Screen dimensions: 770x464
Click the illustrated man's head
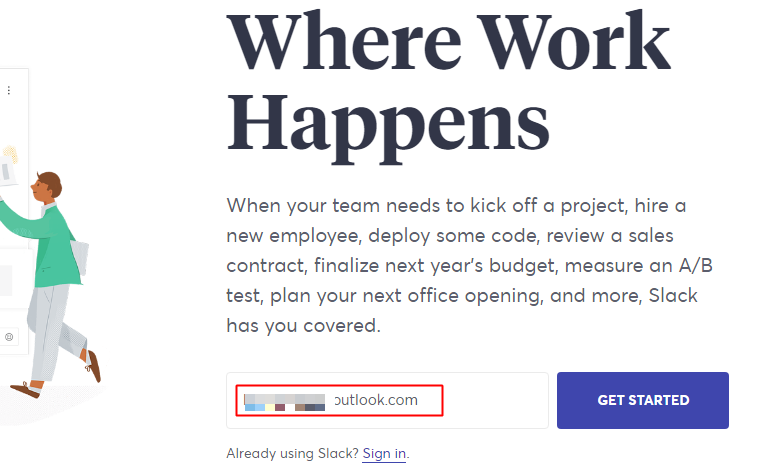tap(46, 187)
